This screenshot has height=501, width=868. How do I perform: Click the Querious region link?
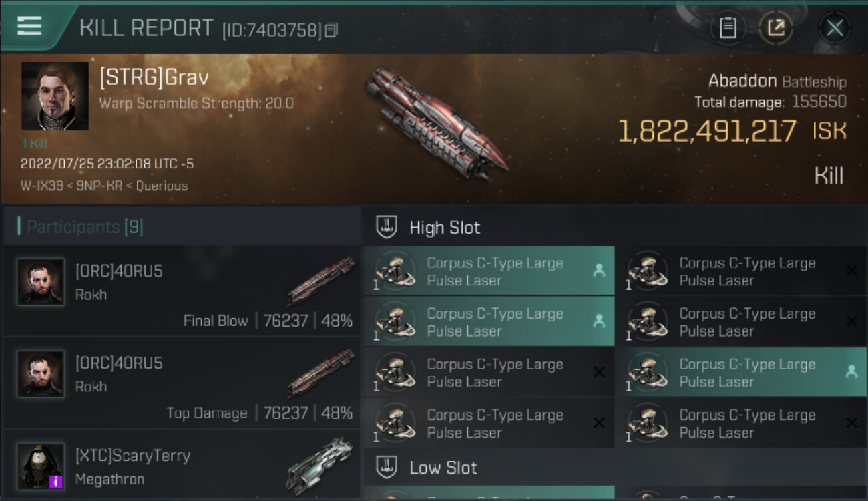click(x=162, y=186)
